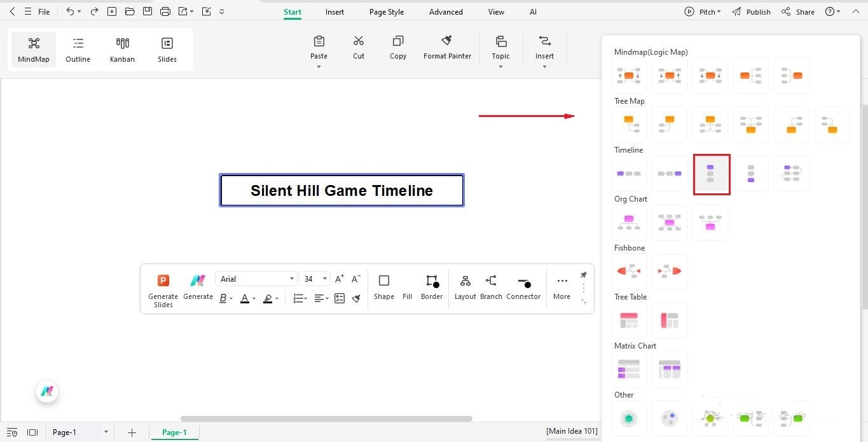Toggle the task checkbox list formatting
Viewport: 868px width, 442px height.
(340, 298)
